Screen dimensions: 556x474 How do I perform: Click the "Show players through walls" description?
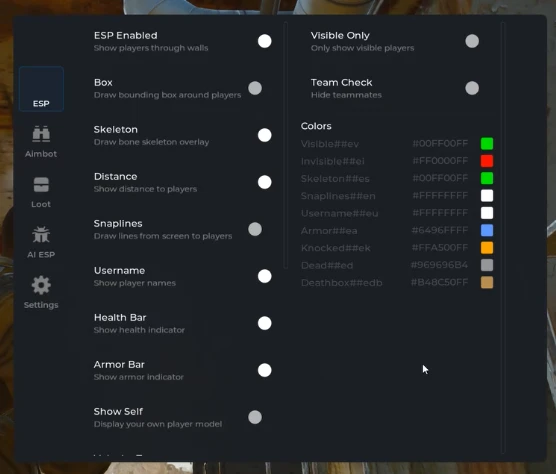[151, 48]
